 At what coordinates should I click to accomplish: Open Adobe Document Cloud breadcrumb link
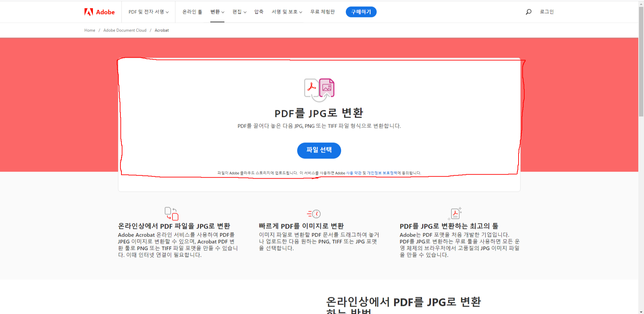pyautogui.click(x=125, y=30)
